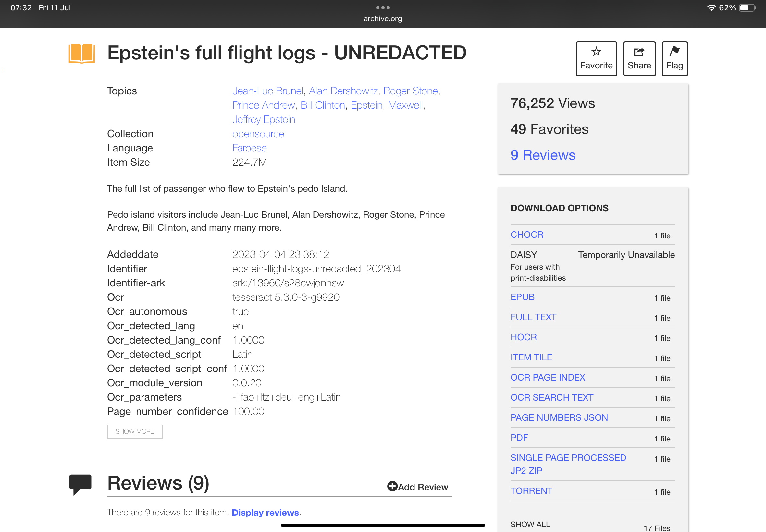Click the 49 Favorites count
This screenshot has width=766, height=532.
tap(549, 129)
